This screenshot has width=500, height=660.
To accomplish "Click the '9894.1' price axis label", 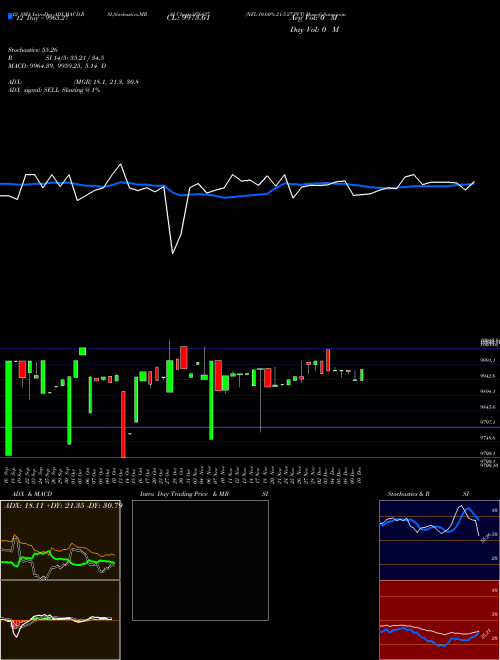I will tap(489, 391).
